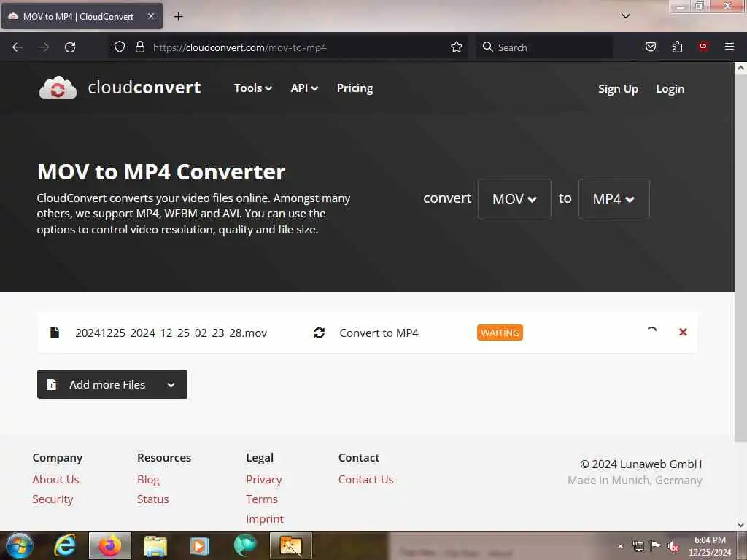This screenshot has width=747, height=560.
Task: Open the Security link
Action: click(x=53, y=499)
